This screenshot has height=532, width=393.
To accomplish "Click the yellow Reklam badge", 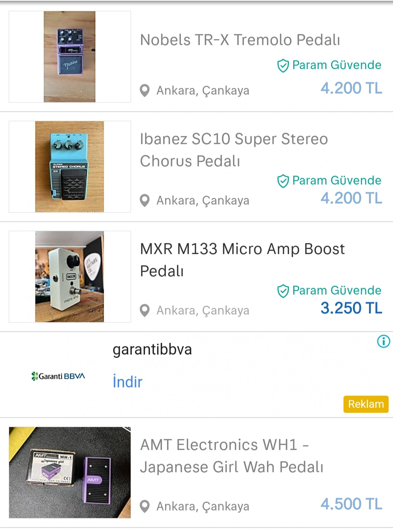I will tap(366, 404).
